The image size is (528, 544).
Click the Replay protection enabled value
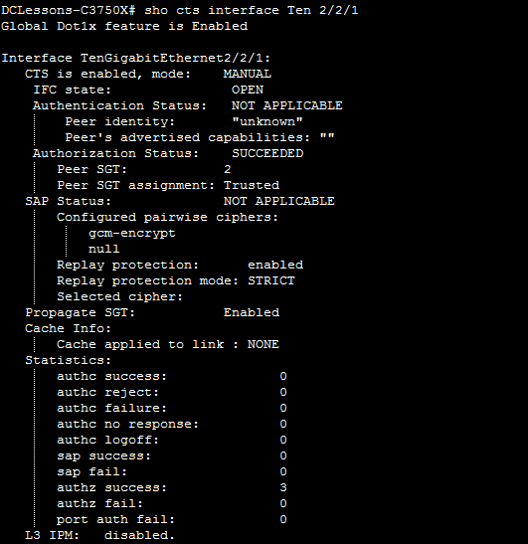pos(275,265)
